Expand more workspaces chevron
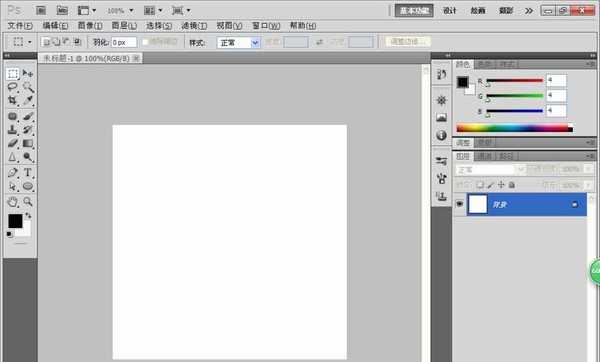The width and height of the screenshot is (600, 362). click(x=529, y=11)
